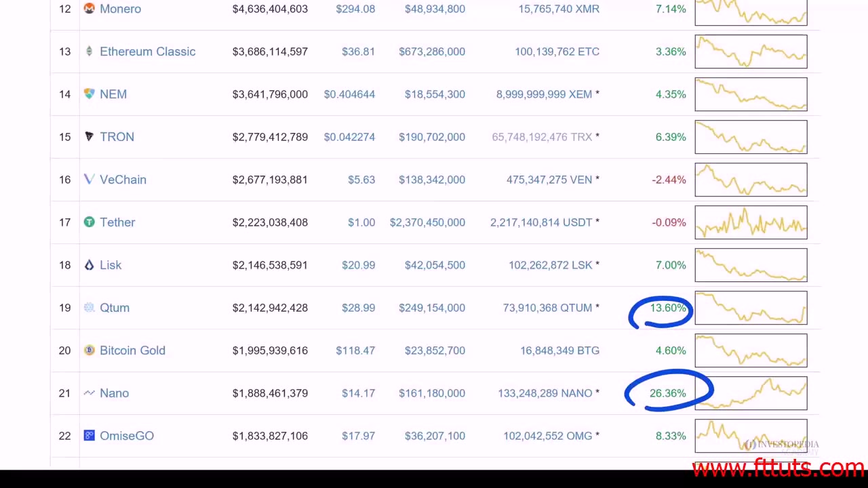Click the TRON coin logo icon
The width and height of the screenshot is (868, 488).
[x=89, y=137]
